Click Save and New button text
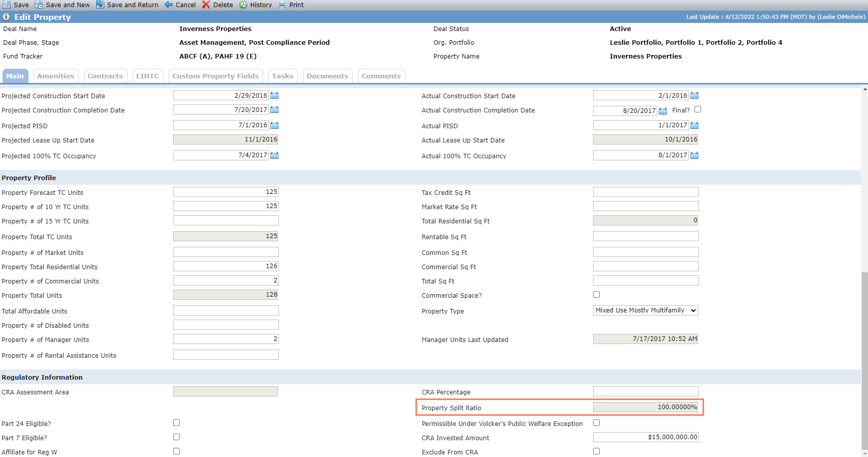This screenshot has width=868, height=457. click(x=68, y=5)
